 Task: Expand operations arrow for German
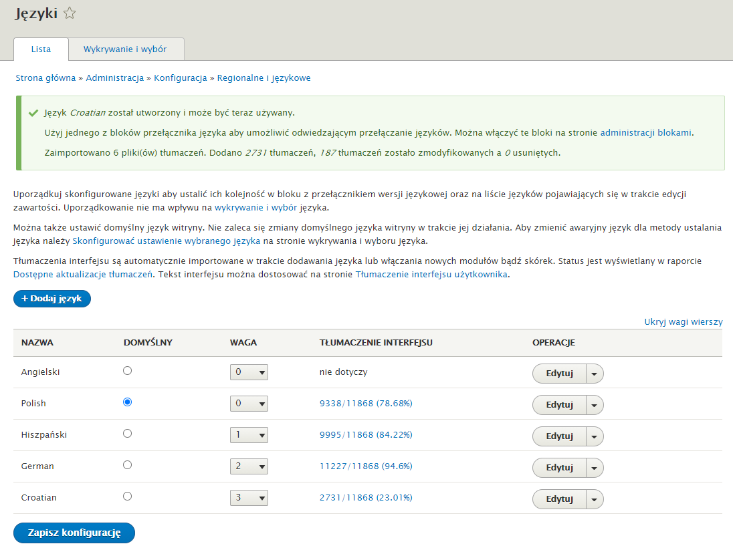pyautogui.click(x=595, y=468)
